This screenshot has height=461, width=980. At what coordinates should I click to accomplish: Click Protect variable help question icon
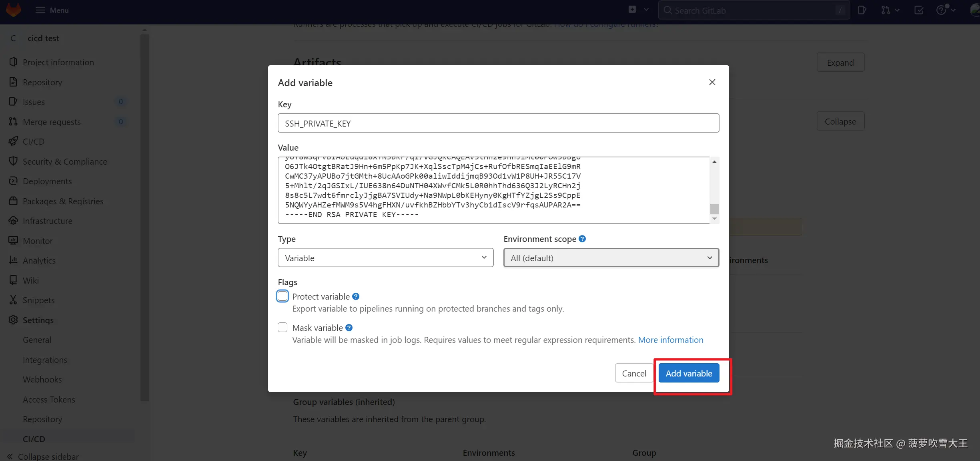pyautogui.click(x=356, y=296)
